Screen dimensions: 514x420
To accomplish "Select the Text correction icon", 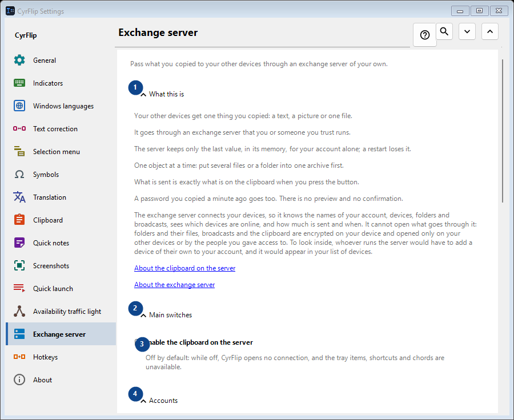I will [x=19, y=128].
